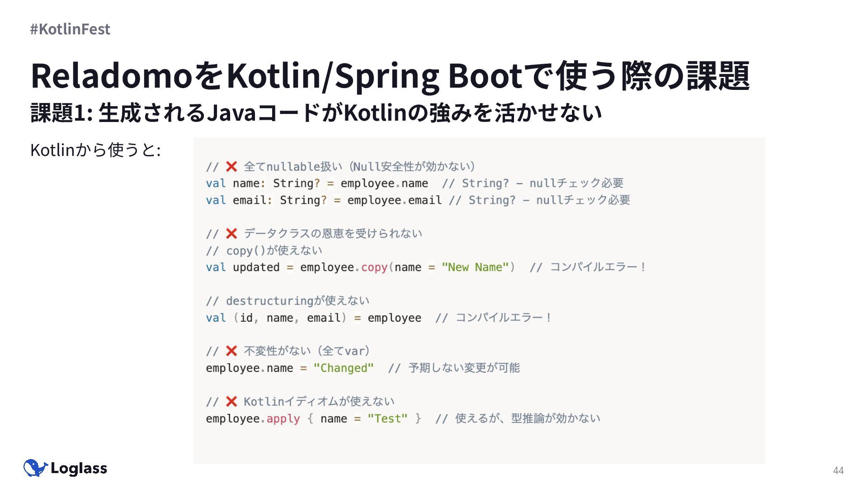
Task: Click the Kotlinから使うと label
Action: click(95, 150)
